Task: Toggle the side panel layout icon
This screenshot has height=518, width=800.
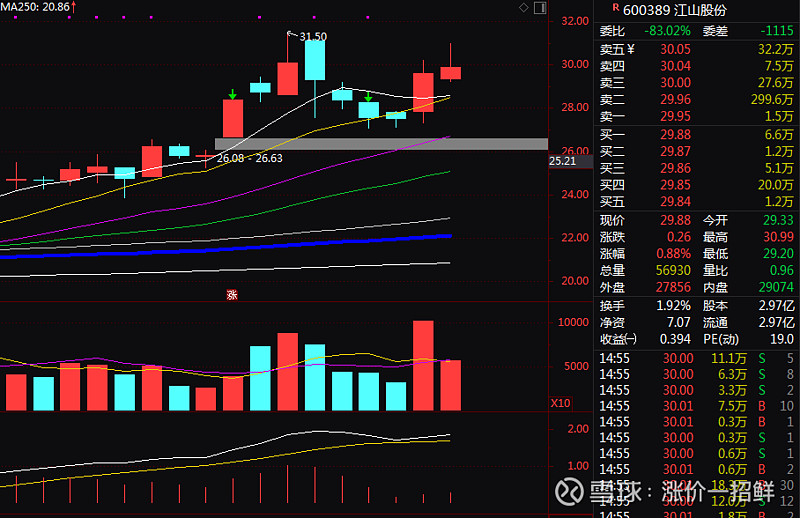Action: coord(540,8)
